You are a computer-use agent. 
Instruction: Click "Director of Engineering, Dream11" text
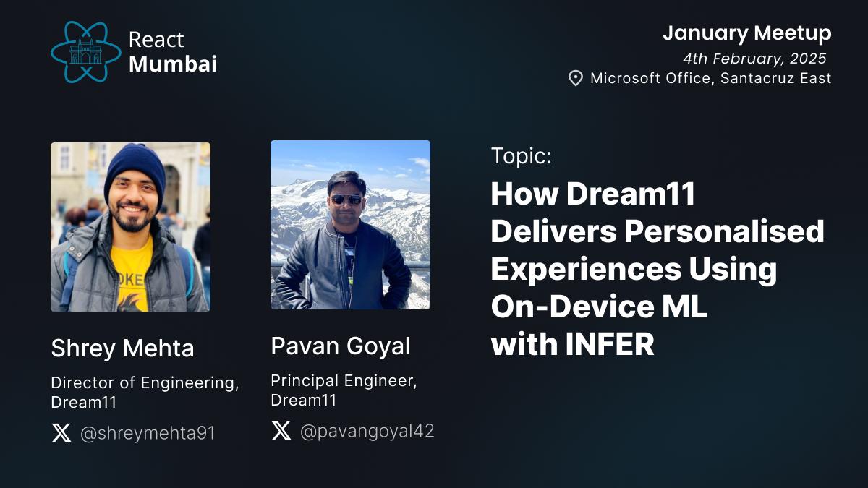point(145,393)
